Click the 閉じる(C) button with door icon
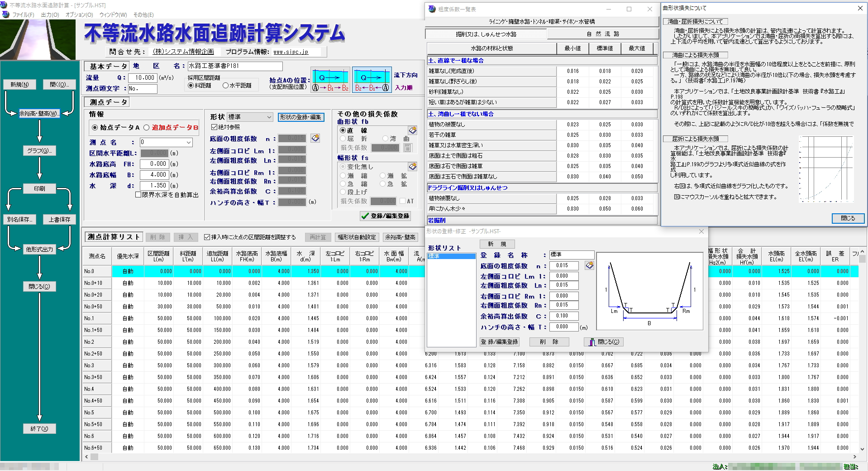Image resolution: width=868 pixels, height=471 pixels. (x=604, y=342)
